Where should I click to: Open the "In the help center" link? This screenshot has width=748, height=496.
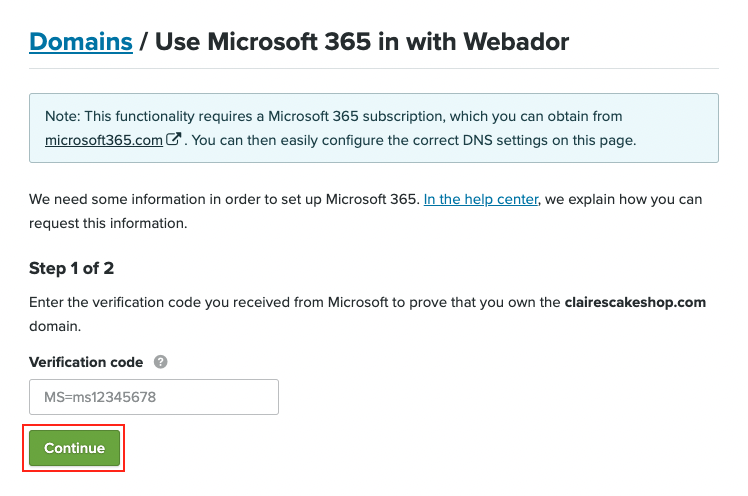tap(481, 199)
